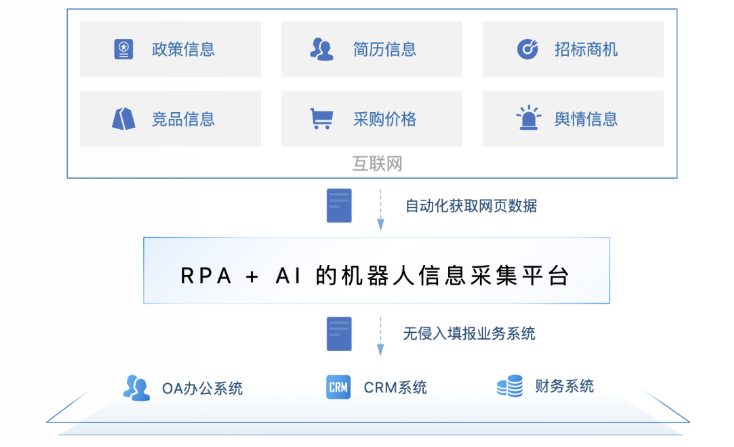Select the 政策信息 text label
The width and height of the screenshot is (734, 447).
183,49
